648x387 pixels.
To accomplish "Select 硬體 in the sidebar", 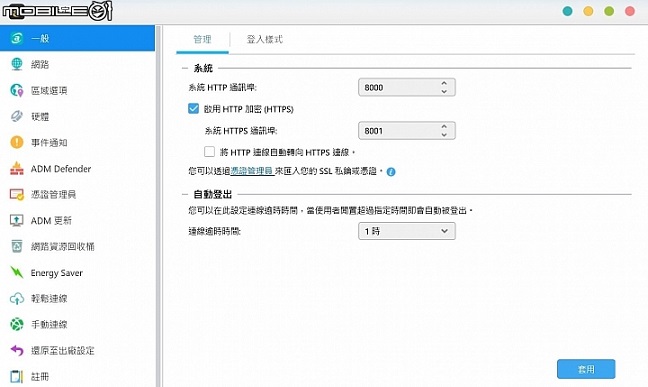I will click(77, 116).
